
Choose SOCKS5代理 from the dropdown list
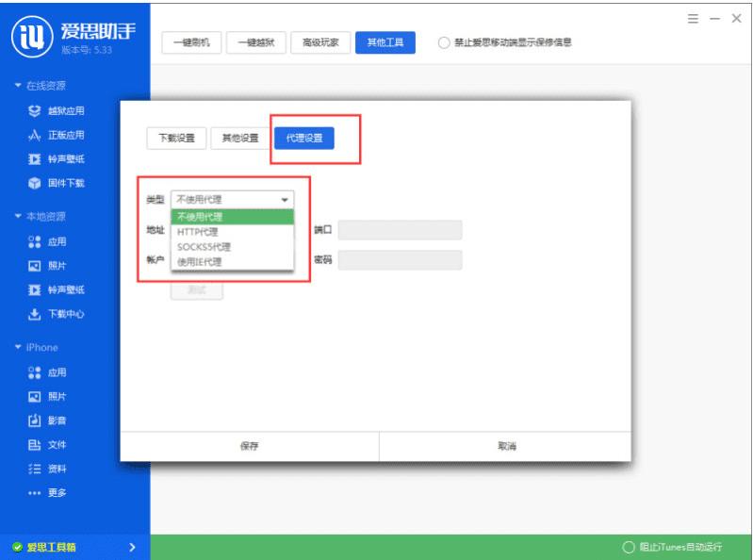tap(233, 247)
